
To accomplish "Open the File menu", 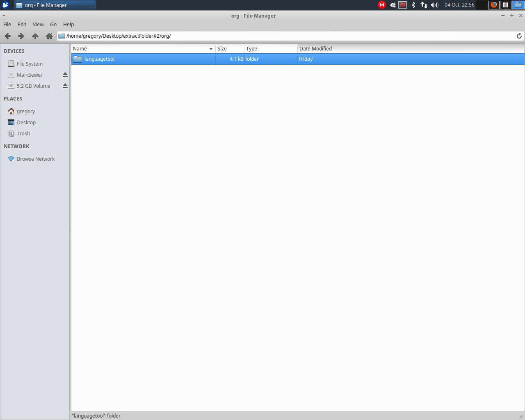I will click(x=7, y=25).
